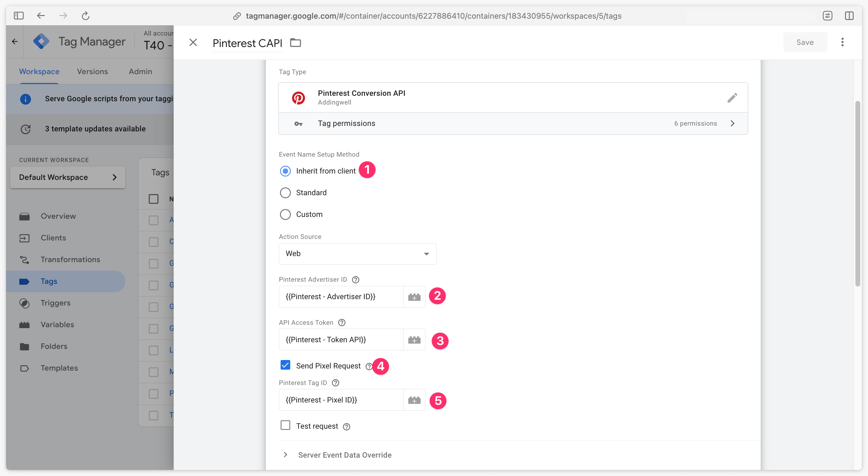Viewport: 868px width, 476px height.
Task: Click the template updates refresh icon
Action: pos(26,129)
